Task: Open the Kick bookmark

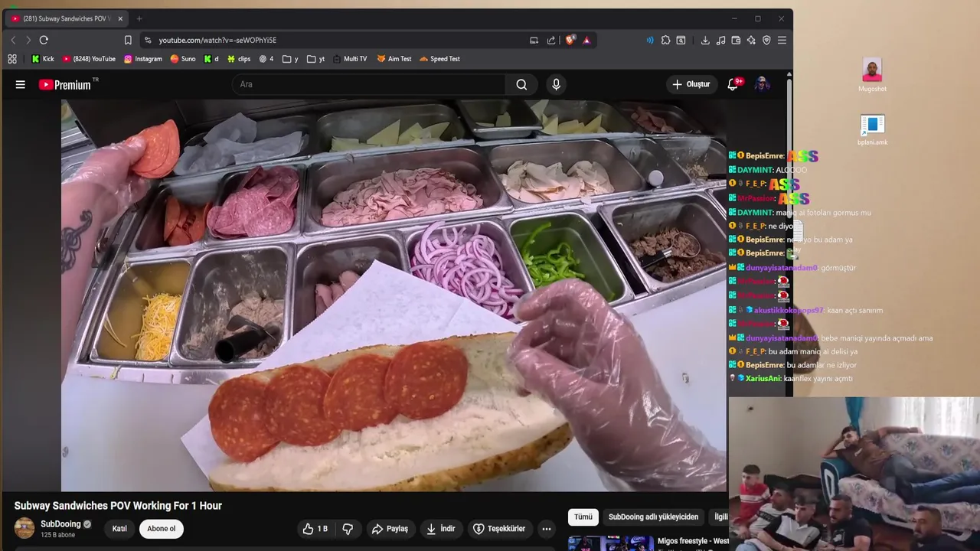Action: [x=42, y=58]
